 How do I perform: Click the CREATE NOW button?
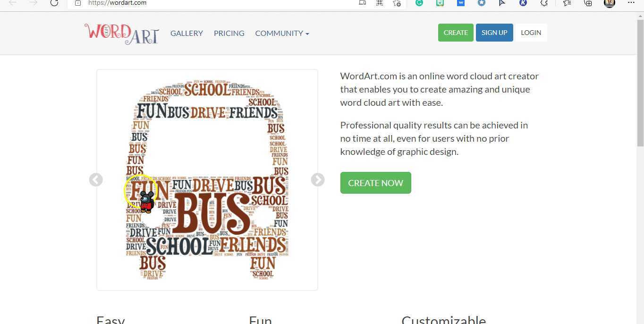(375, 183)
